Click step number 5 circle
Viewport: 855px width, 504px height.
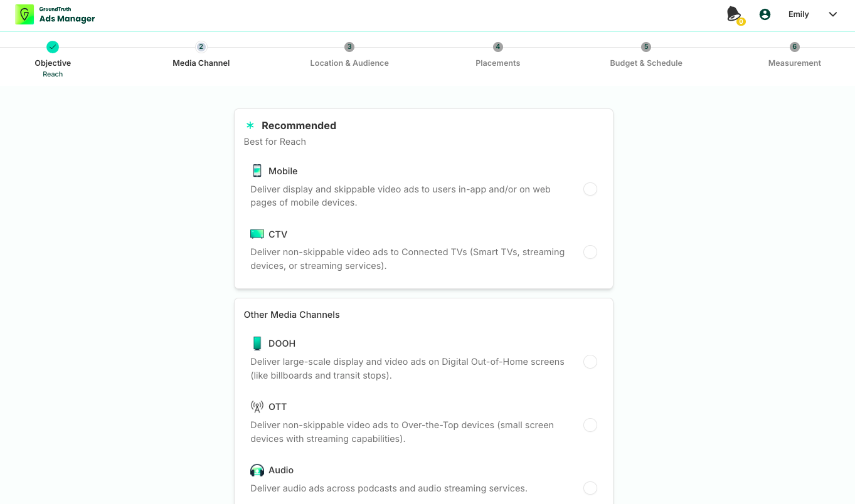pos(646,47)
